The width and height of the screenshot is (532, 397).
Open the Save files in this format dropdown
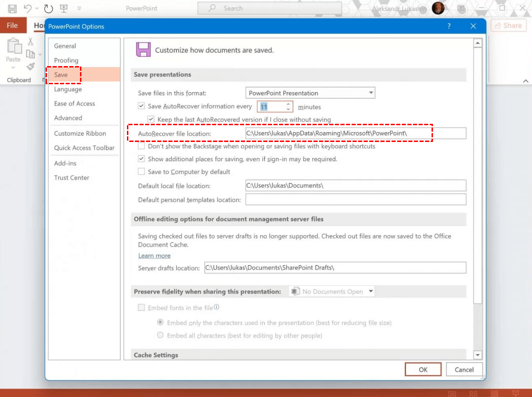(310, 93)
